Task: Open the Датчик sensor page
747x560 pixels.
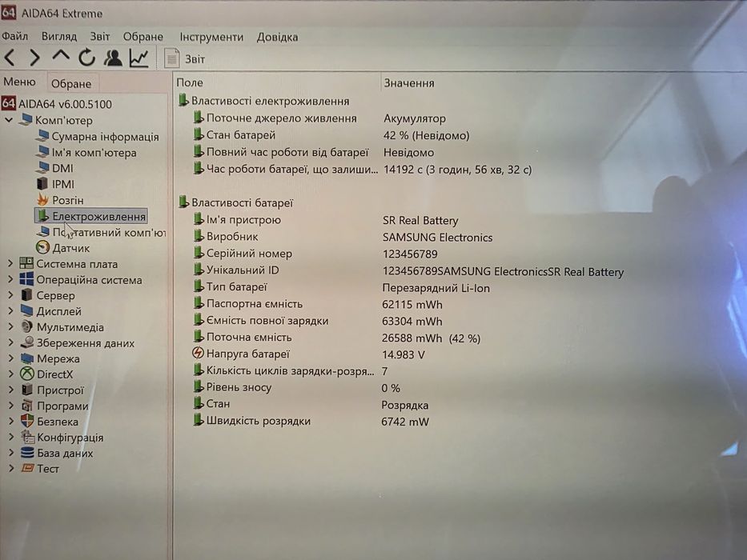Action: [x=71, y=248]
